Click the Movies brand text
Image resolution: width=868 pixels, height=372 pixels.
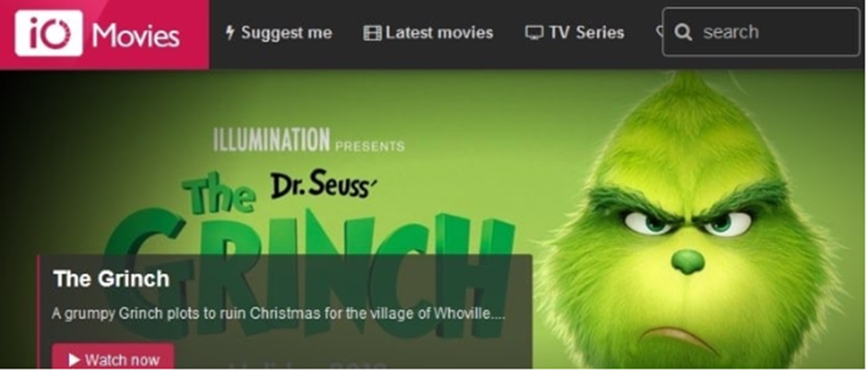point(136,36)
